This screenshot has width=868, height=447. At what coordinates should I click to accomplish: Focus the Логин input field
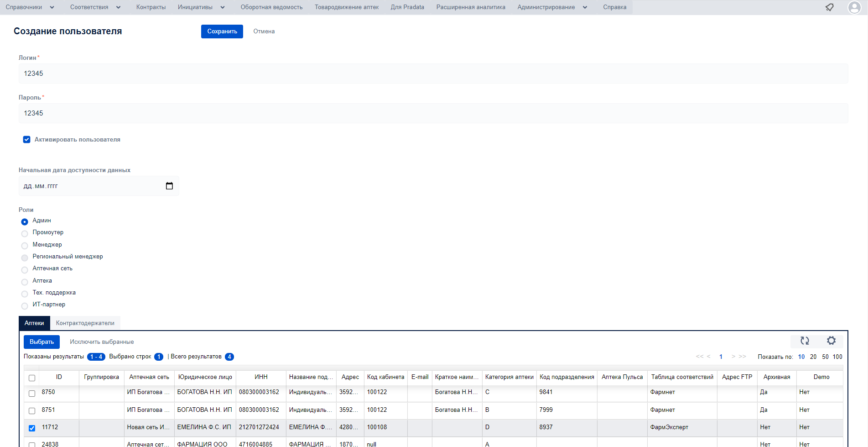pyautogui.click(x=433, y=74)
